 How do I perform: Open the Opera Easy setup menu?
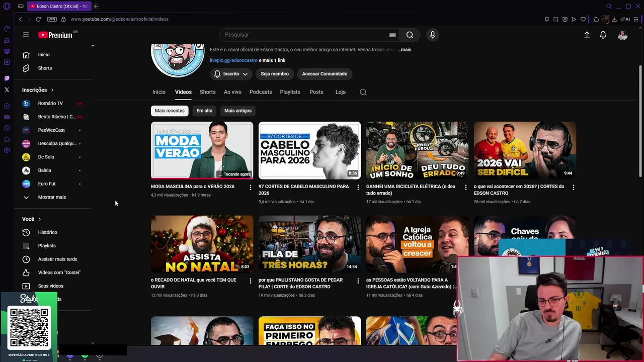point(636,19)
